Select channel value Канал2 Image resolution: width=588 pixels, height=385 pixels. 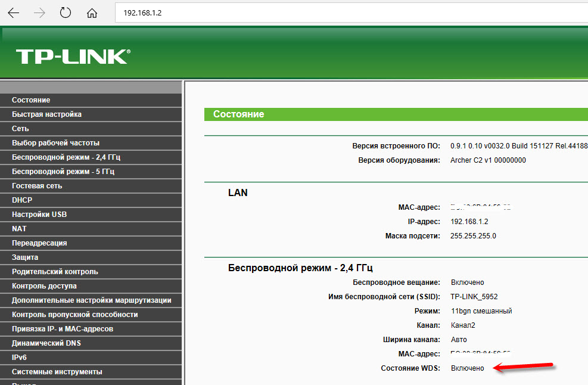coord(463,325)
